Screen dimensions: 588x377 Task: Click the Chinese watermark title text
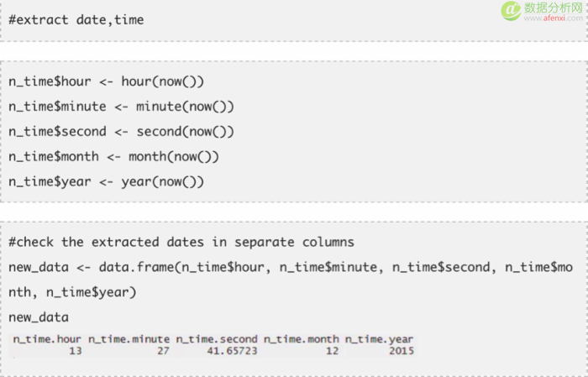click(553, 7)
